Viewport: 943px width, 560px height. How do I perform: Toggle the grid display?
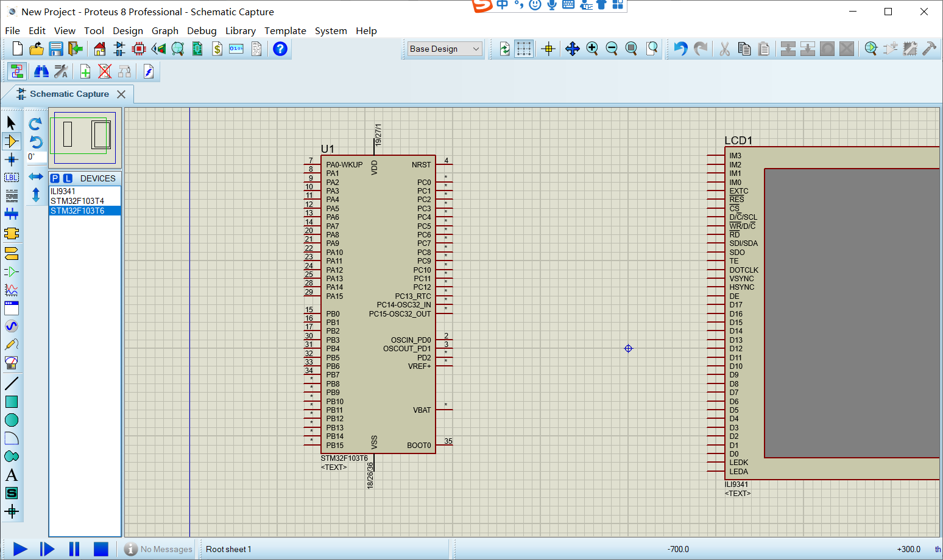524,49
